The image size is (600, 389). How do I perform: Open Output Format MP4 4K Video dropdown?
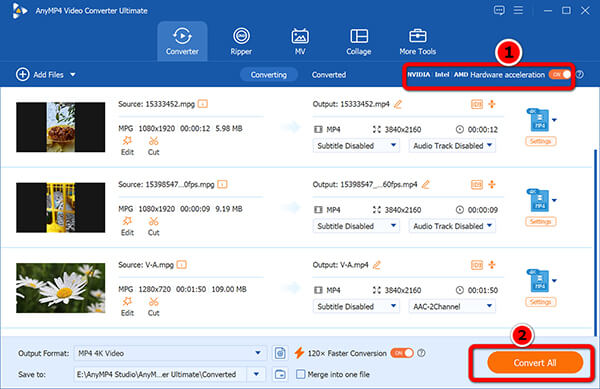[169, 353]
